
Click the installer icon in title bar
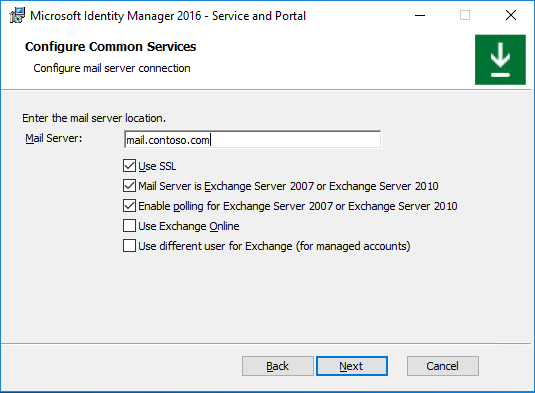[17, 15]
